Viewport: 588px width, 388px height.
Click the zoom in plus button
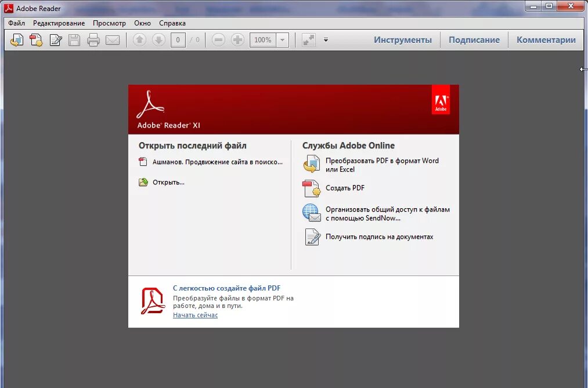(237, 39)
